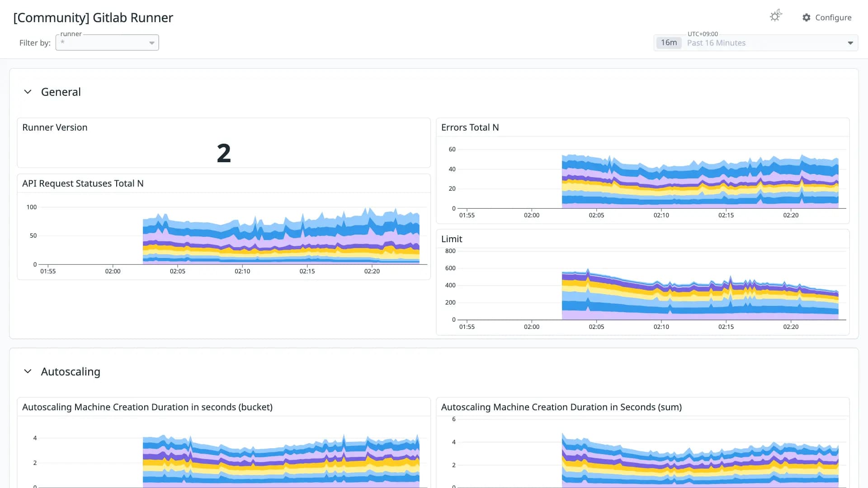
Task: Click the 02:10 tick on the Errors chart
Action: pyautogui.click(x=661, y=216)
